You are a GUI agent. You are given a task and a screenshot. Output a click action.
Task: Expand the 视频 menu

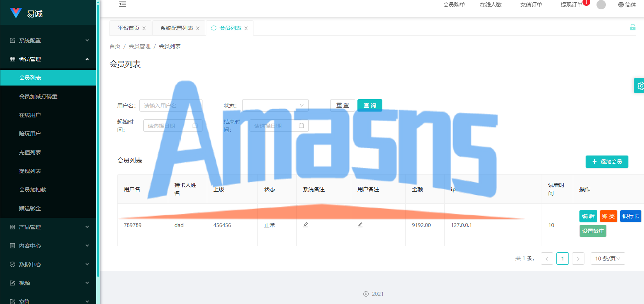[48, 283]
